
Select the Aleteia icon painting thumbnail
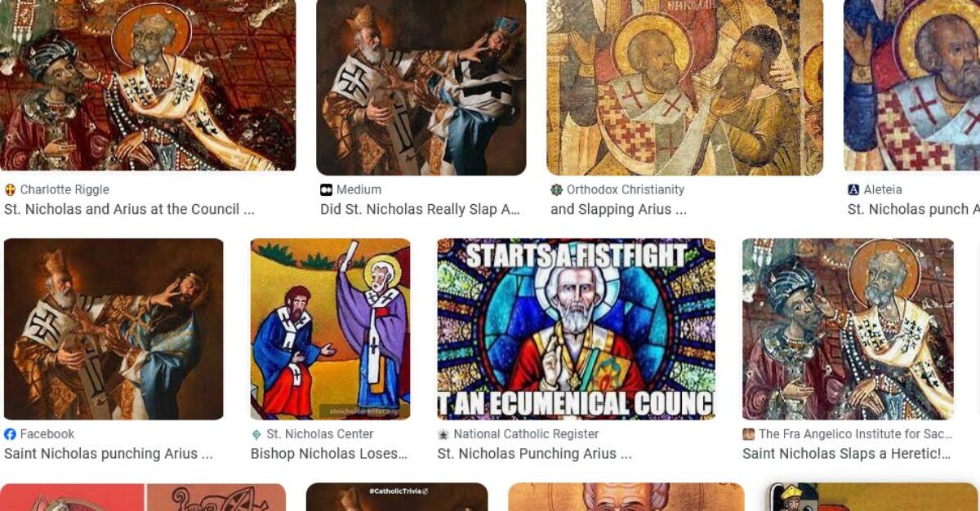pyautogui.click(x=911, y=86)
